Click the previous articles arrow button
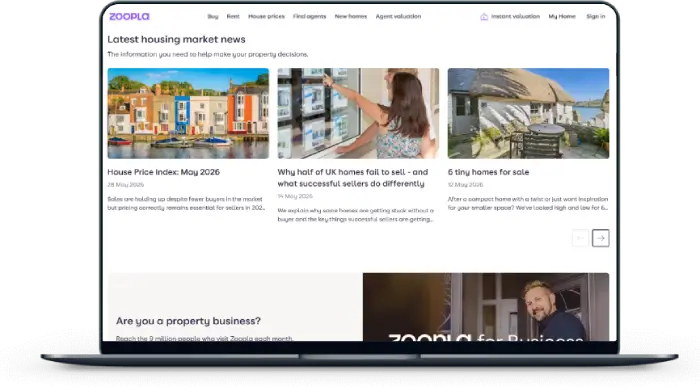The height and width of the screenshot is (387, 700). tap(580, 238)
